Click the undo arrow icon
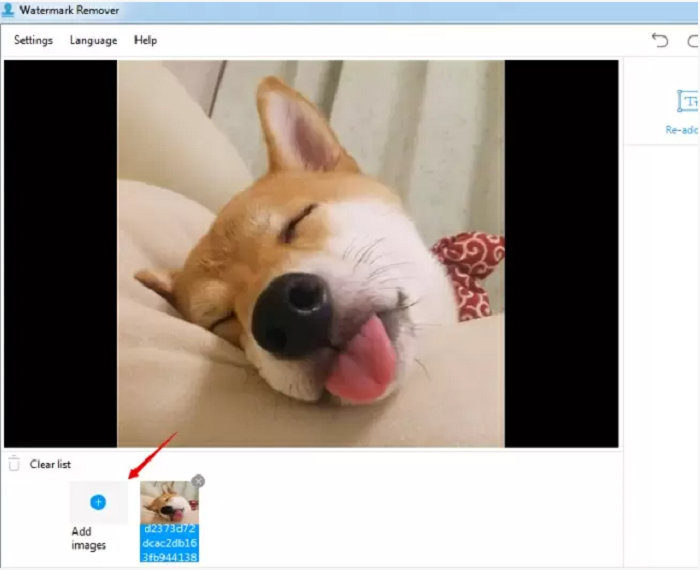 [660, 41]
